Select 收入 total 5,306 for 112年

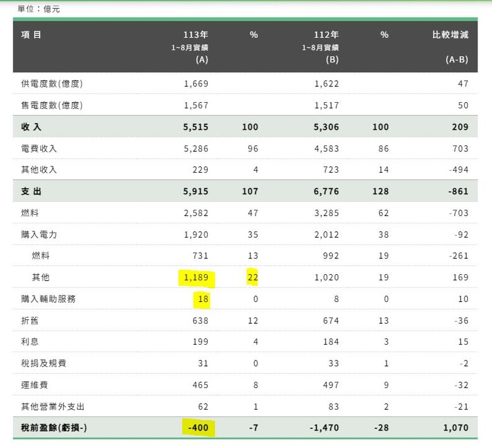pyautogui.click(x=326, y=127)
